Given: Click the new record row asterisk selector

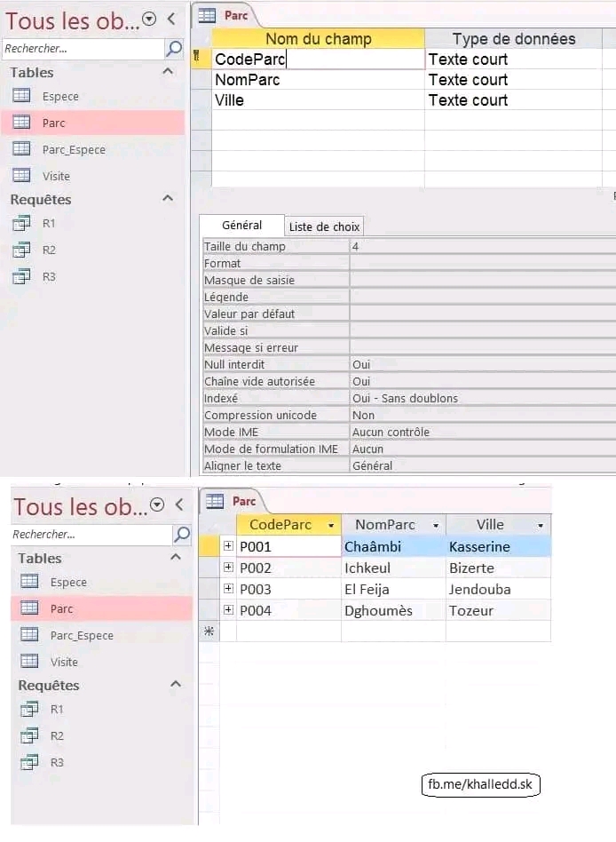Looking at the screenshot, I should point(209,631).
